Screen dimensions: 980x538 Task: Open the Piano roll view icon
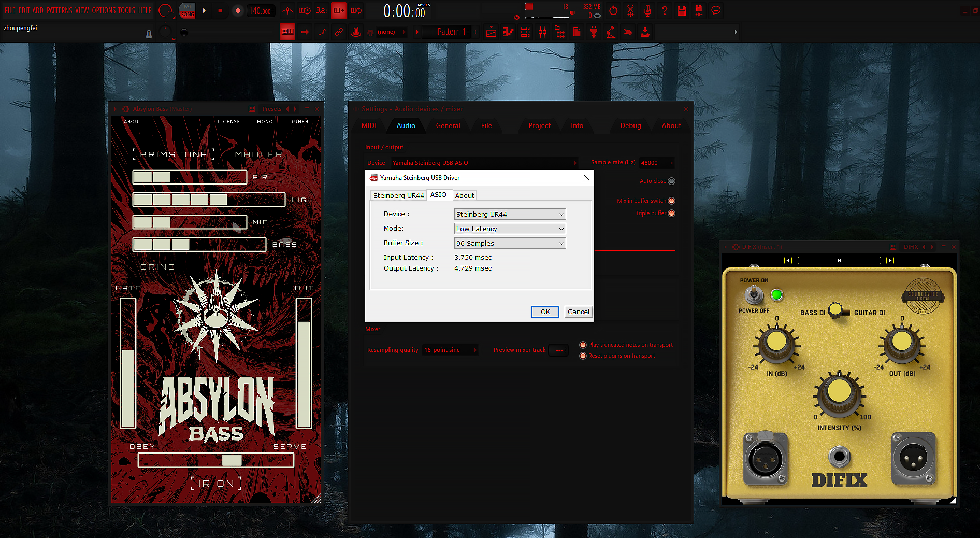(508, 32)
